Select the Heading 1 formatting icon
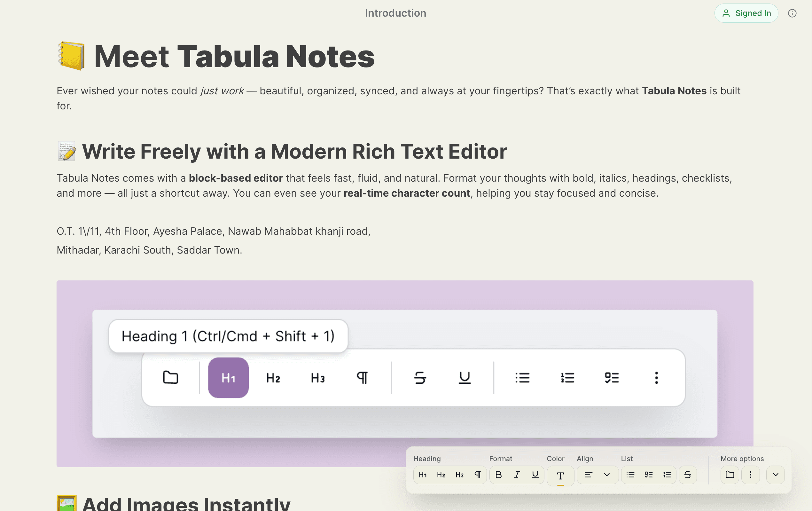Viewport: 812px width, 511px height. pos(228,378)
